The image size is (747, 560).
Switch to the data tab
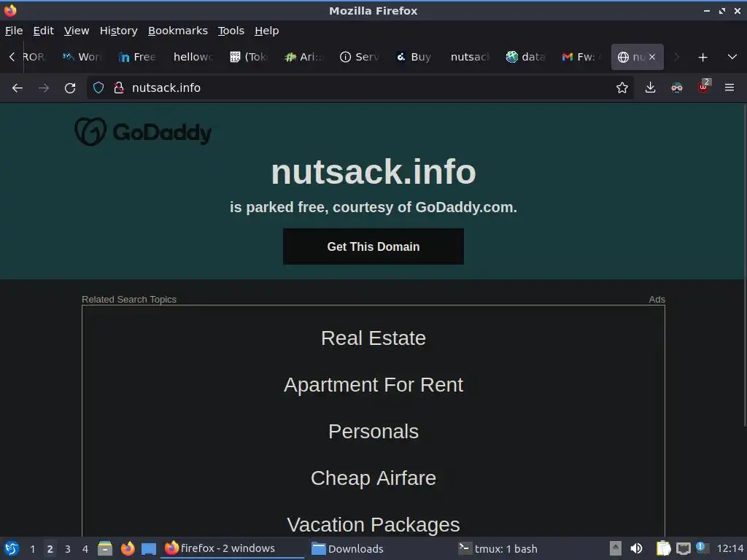[526, 57]
